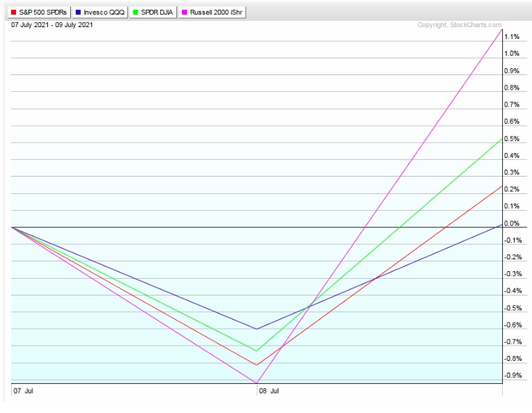This screenshot has height=413, width=532.
Task: Click the 0.0% axis label
Action: (512, 223)
